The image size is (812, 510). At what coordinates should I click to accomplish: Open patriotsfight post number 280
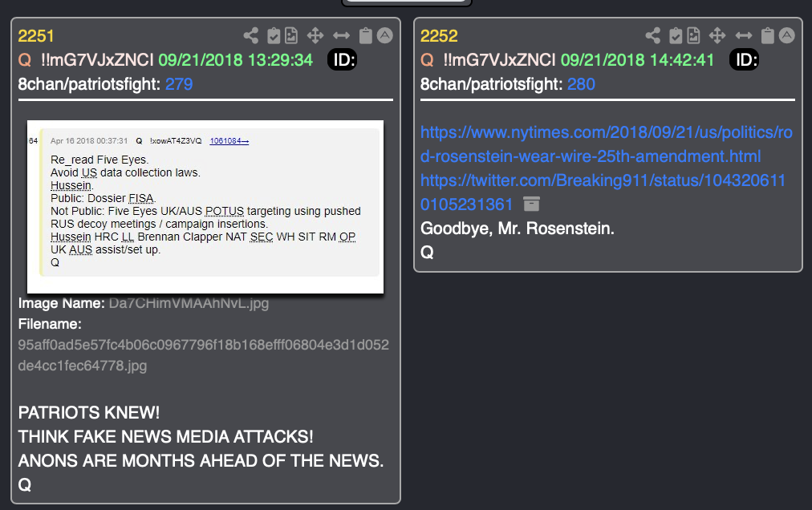581,84
